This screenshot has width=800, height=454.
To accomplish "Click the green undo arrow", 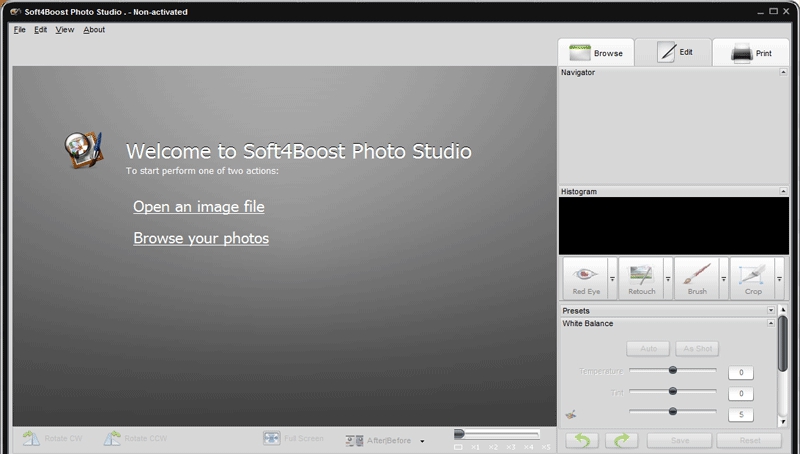I will point(582,440).
